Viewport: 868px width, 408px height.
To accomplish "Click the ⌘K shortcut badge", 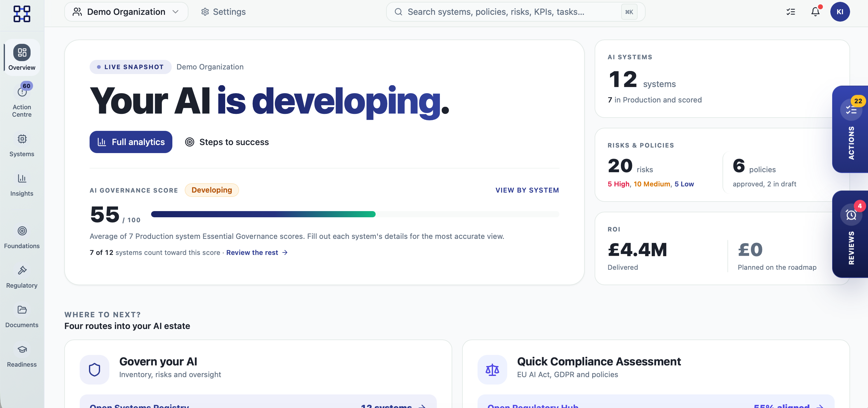I will click(629, 12).
